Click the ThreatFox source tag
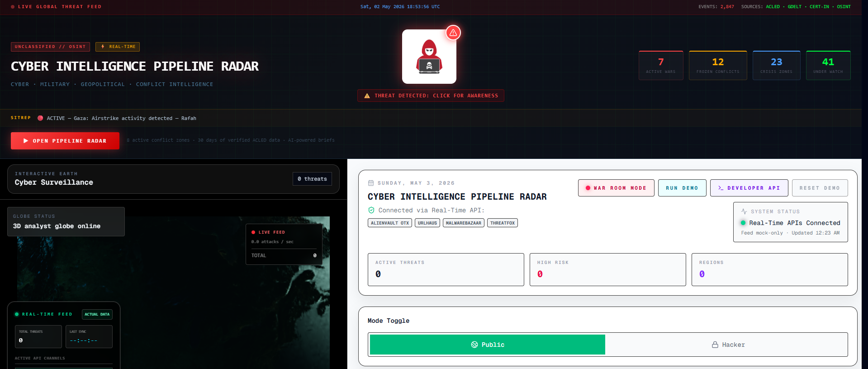Image resolution: width=868 pixels, height=369 pixels. (x=503, y=223)
